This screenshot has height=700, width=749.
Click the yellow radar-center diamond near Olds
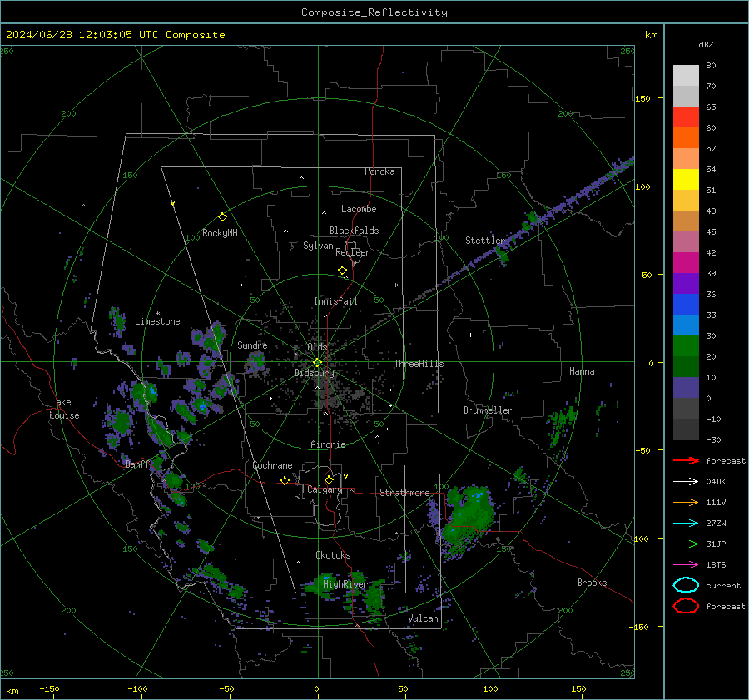click(317, 363)
